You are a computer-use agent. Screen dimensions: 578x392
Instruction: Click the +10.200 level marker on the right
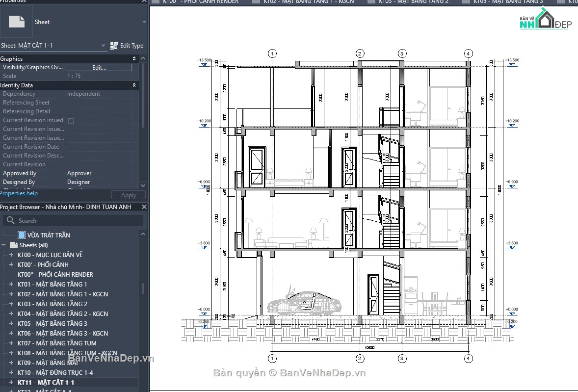[x=512, y=123]
